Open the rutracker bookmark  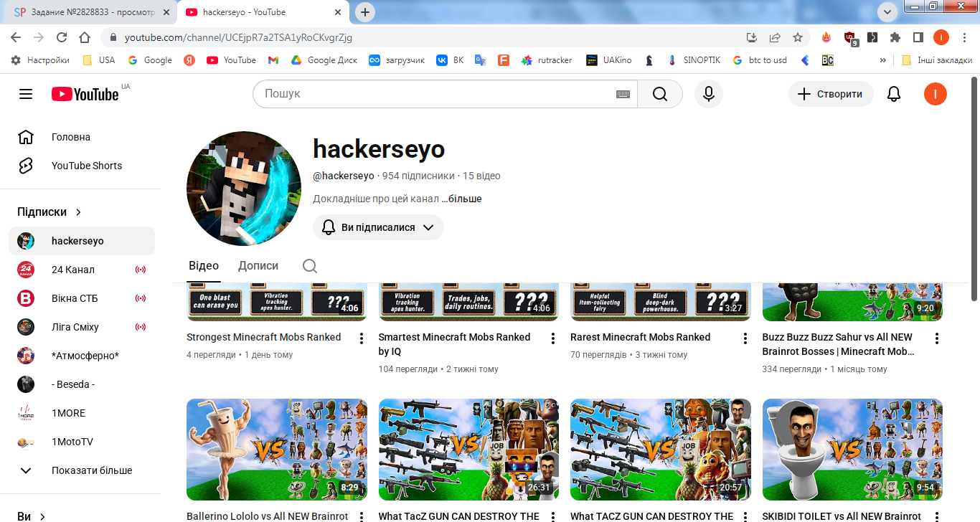click(547, 60)
